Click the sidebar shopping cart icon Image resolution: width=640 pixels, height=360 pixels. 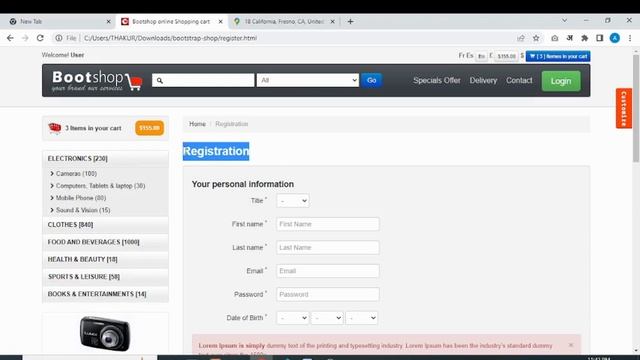coord(54,128)
